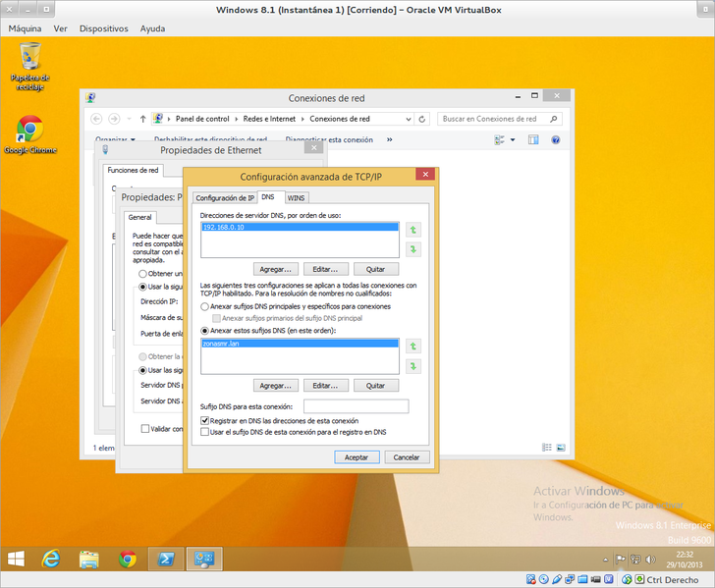Switch to the Configuración de IP tab

click(225, 198)
